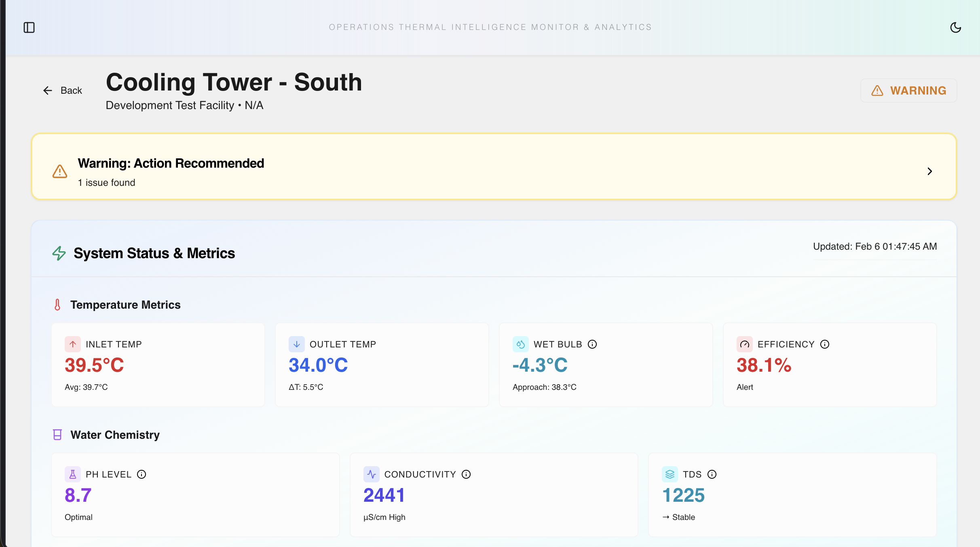Click the TDS layers icon
This screenshot has height=547, width=980.
[670, 474]
